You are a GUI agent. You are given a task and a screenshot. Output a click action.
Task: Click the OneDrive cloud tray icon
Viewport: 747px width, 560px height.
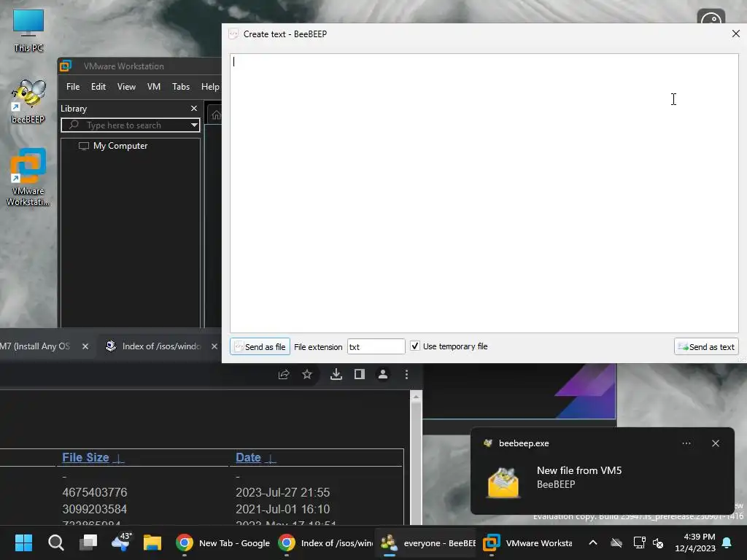[x=616, y=542]
